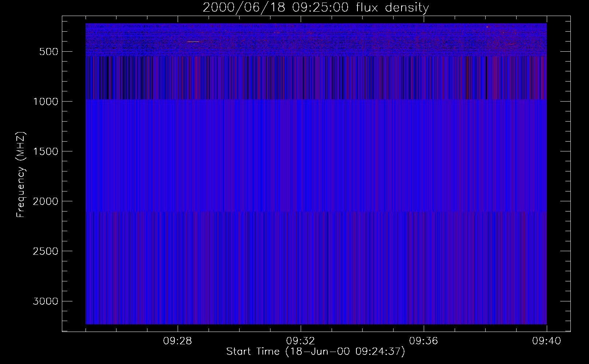The image size is (589, 364).
Task: Click the 1500 frequency tick label
Action: click(46, 151)
